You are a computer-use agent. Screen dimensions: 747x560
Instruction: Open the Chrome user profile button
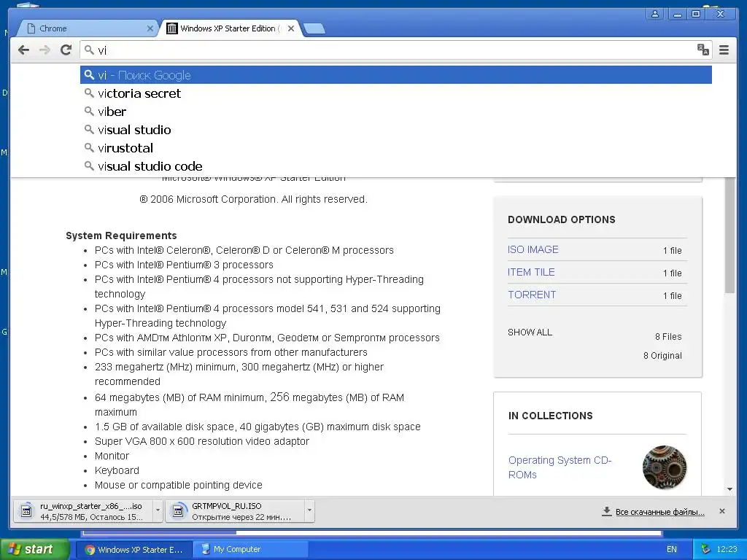[655, 14]
